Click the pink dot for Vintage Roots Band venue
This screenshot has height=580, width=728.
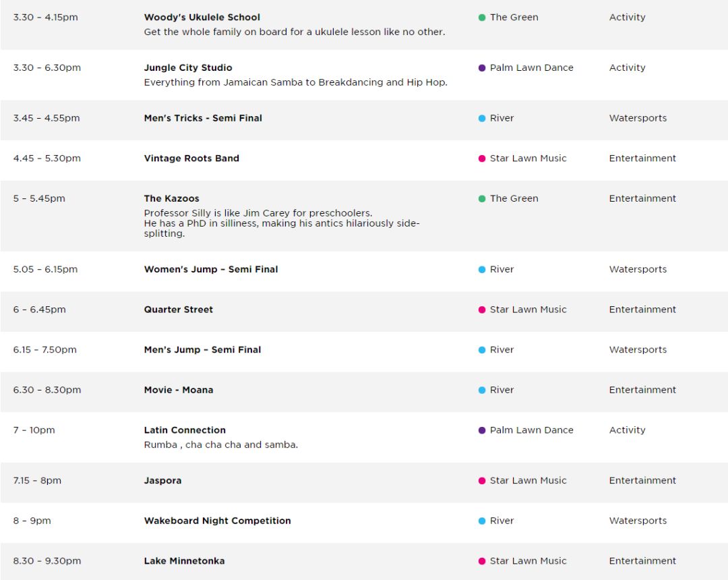coord(482,158)
